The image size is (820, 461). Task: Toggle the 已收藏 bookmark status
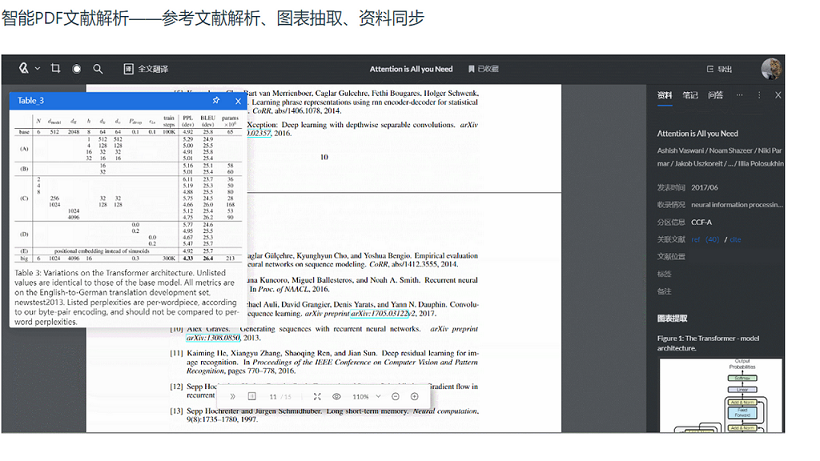483,69
